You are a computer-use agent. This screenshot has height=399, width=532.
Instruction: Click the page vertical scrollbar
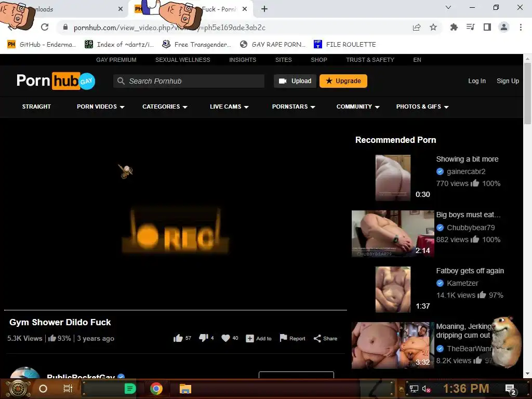pyautogui.click(x=528, y=94)
